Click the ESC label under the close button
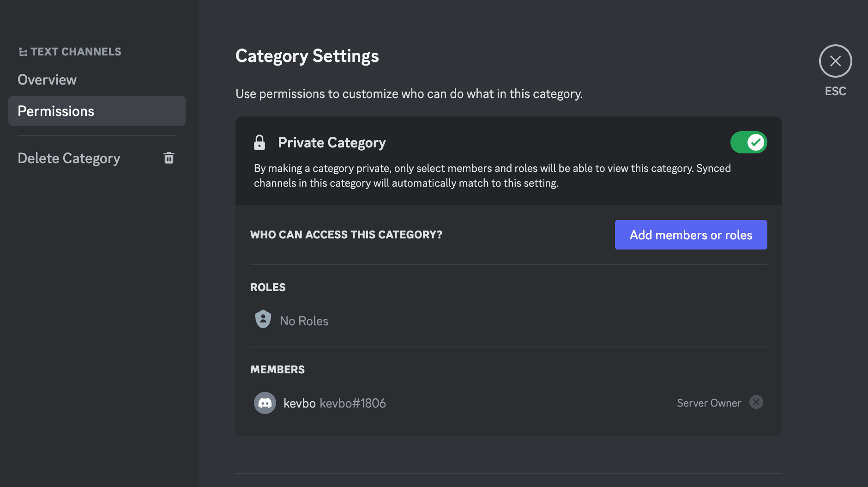 [x=835, y=91]
